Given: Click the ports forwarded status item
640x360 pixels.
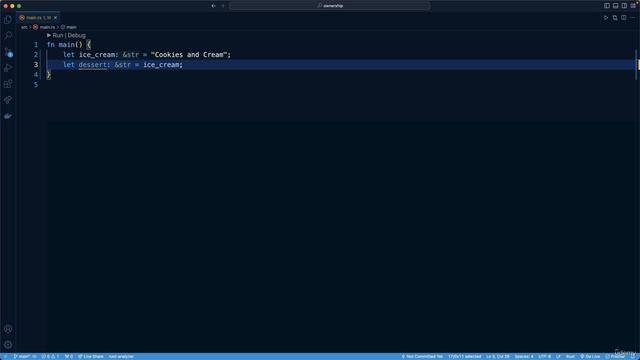Looking at the screenshot, I should 69,356.
